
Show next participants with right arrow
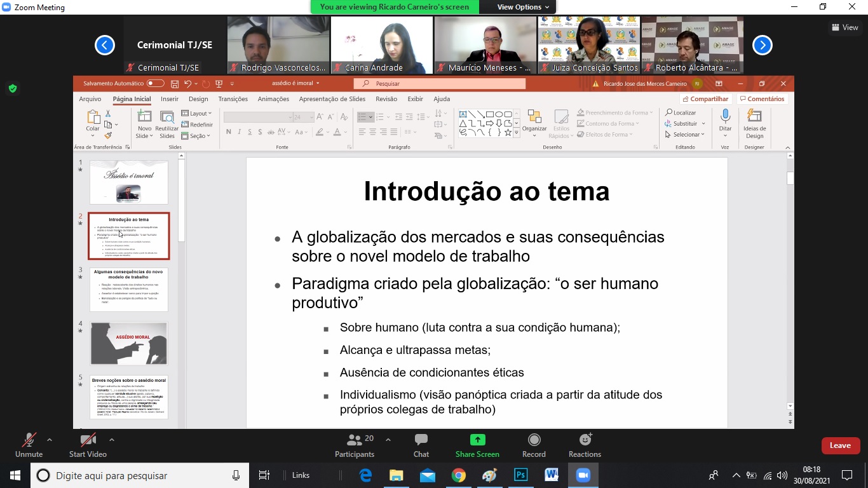point(762,45)
